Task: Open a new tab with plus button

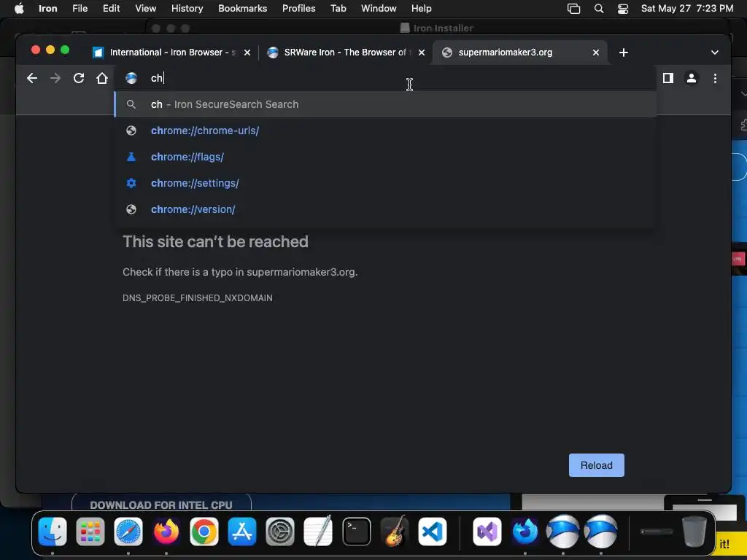Action: click(x=623, y=52)
